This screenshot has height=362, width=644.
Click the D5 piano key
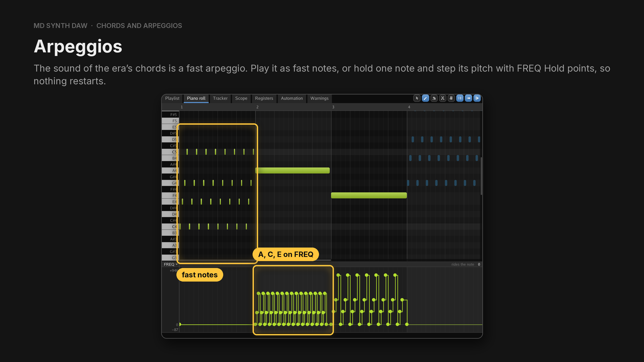click(170, 139)
